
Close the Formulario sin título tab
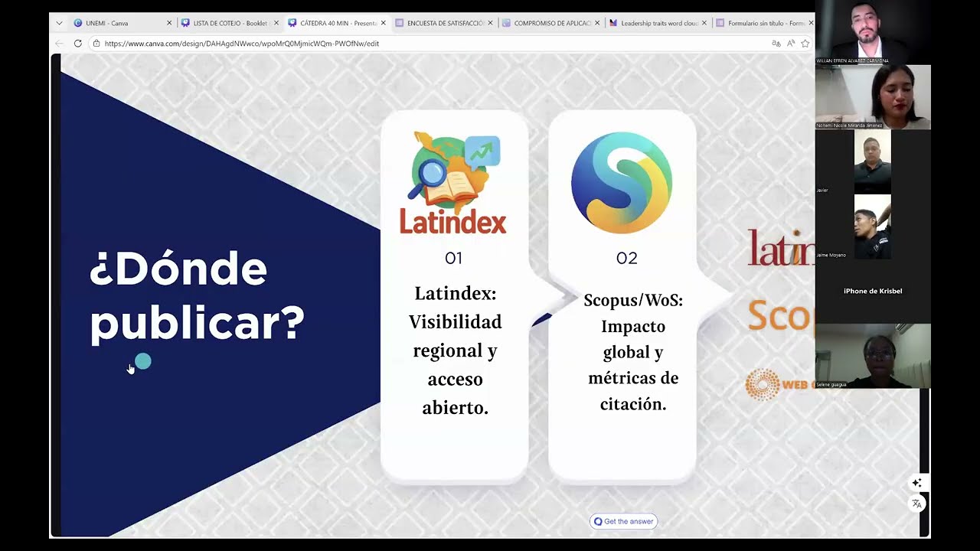point(811,23)
